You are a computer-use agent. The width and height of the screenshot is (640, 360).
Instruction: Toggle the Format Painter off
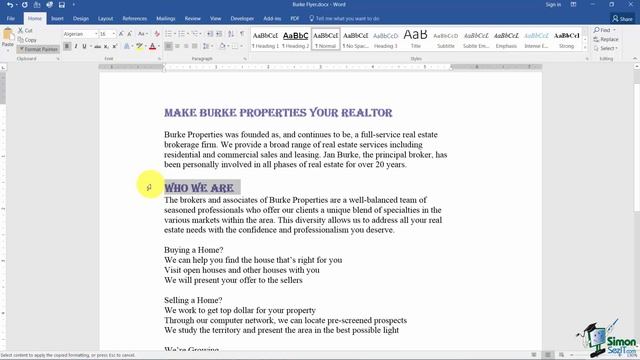(x=38, y=49)
